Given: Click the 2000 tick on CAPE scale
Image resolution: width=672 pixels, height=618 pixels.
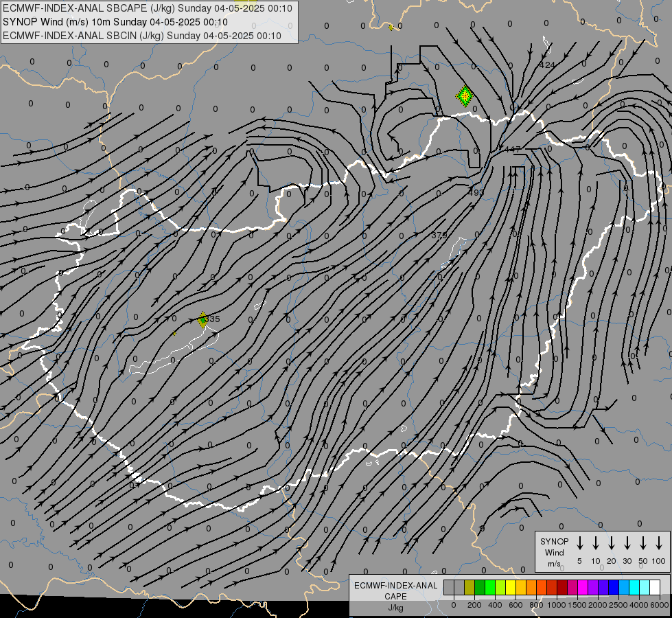Looking at the screenshot, I should pyautogui.click(x=598, y=605).
